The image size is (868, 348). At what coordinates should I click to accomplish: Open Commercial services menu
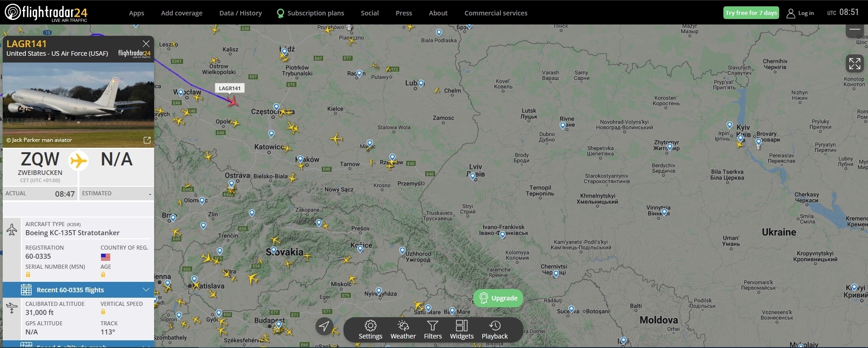point(496,13)
